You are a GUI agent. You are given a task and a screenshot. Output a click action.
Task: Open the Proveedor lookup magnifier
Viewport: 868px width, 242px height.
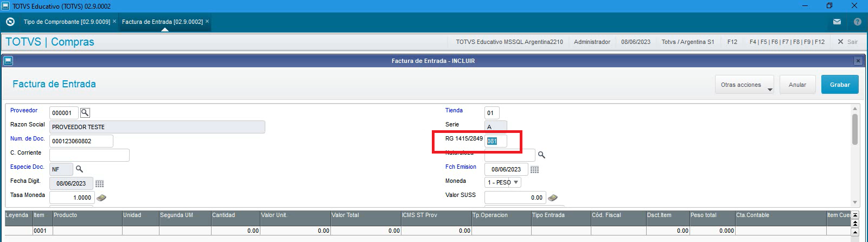(85, 112)
